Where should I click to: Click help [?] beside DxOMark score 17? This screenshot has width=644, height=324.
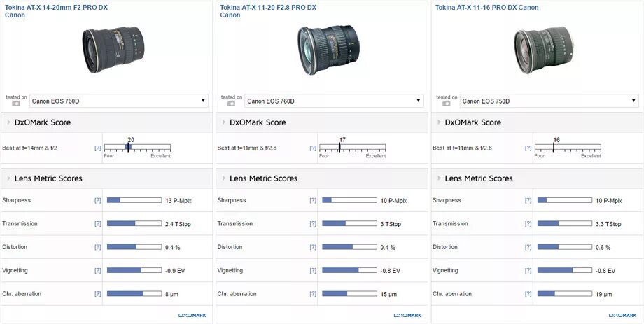click(313, 148)
